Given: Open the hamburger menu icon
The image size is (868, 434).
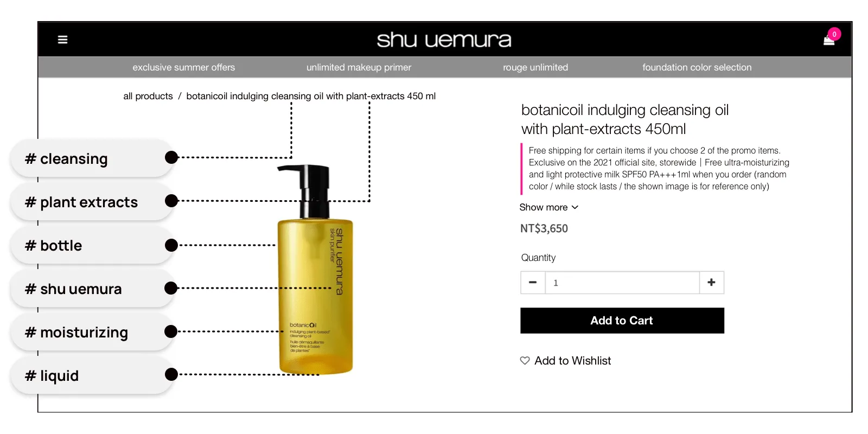Looking at the screenshot, I should point(62,40).
